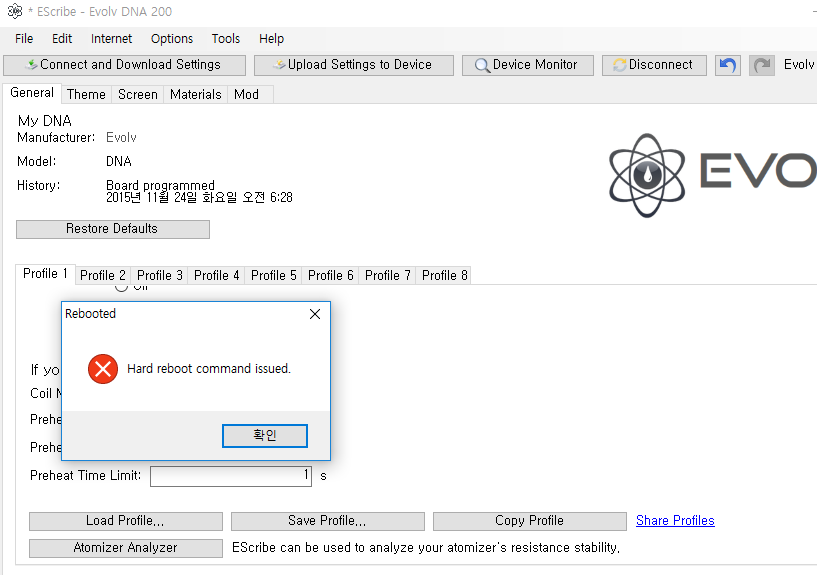
Task: Close the Rebooted dialog with X
Action: point(315,314)
